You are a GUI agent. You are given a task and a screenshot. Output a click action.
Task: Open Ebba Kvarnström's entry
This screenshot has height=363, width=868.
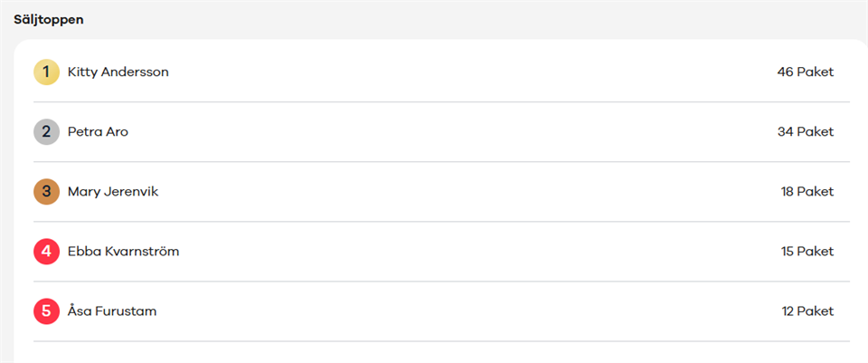pos(123,251)
